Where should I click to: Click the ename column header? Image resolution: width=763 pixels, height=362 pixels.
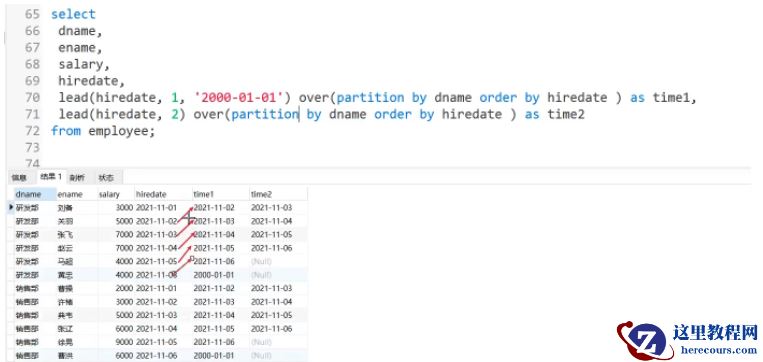77,194
